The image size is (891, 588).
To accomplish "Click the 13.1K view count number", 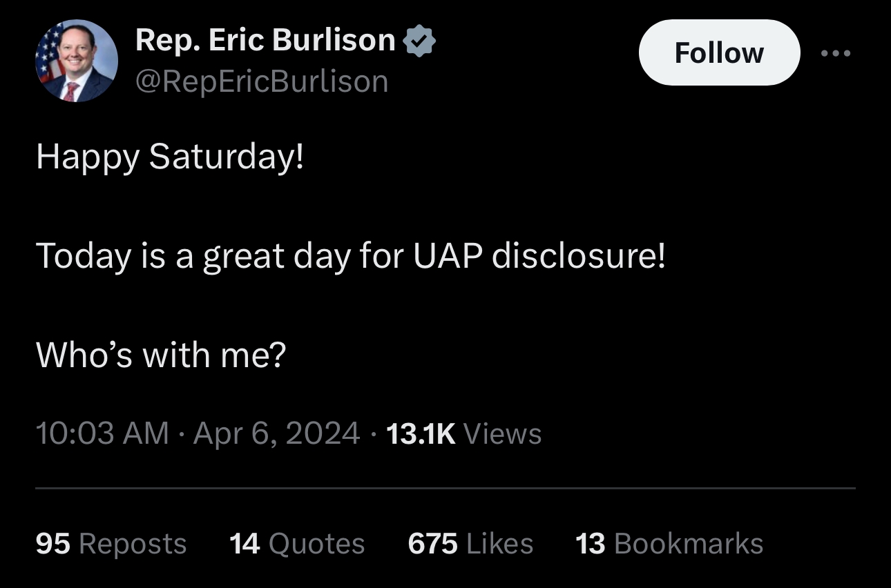I will pos(421,433).
